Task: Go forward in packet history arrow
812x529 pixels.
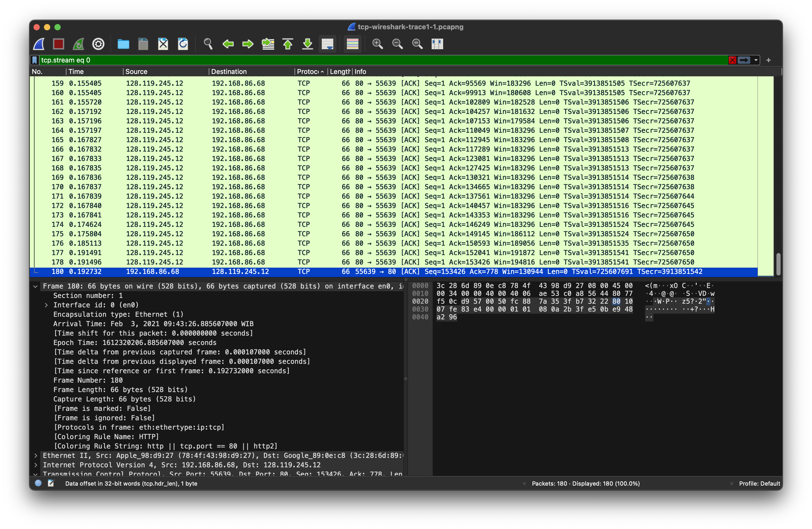Action: (248, 44)
